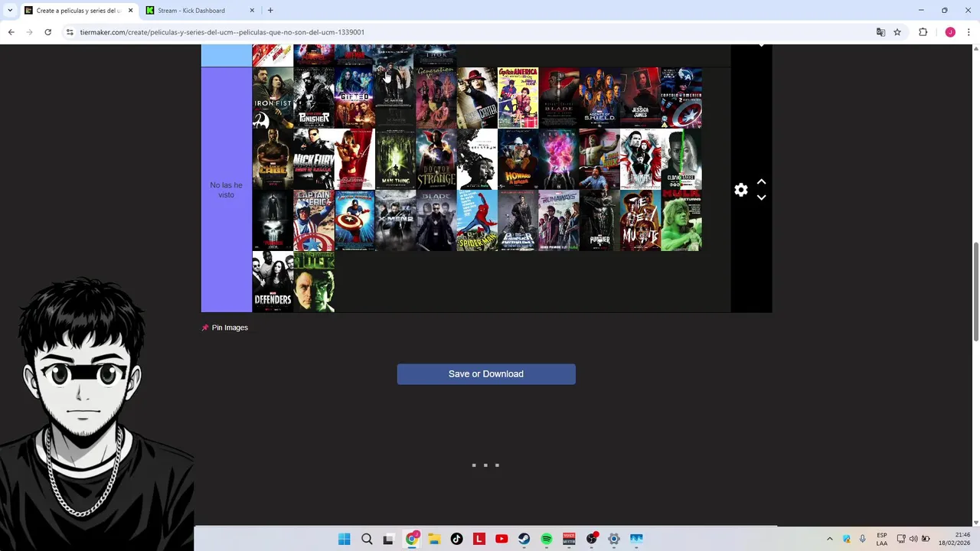This screenshot has height=551, width=980.
Task: Select the pink Legion poster
Action: [x=559, y=159]
